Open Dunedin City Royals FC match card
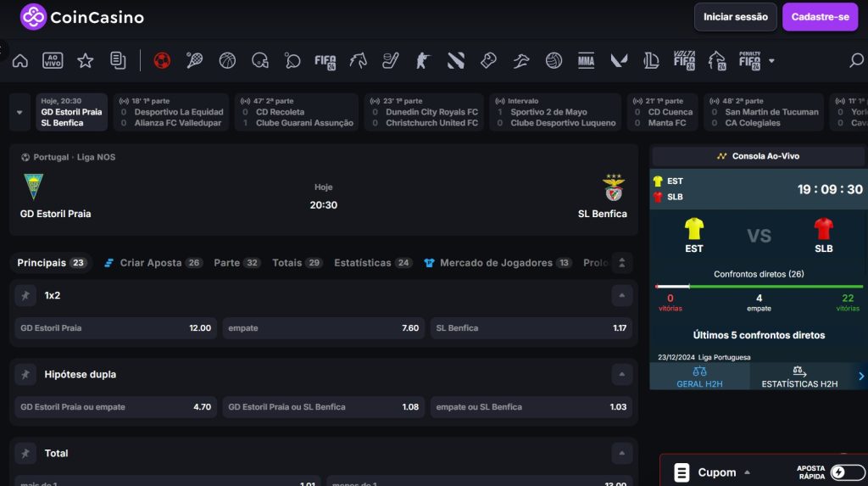The width and height of the screenshot is (868, 486). [424, 112]
